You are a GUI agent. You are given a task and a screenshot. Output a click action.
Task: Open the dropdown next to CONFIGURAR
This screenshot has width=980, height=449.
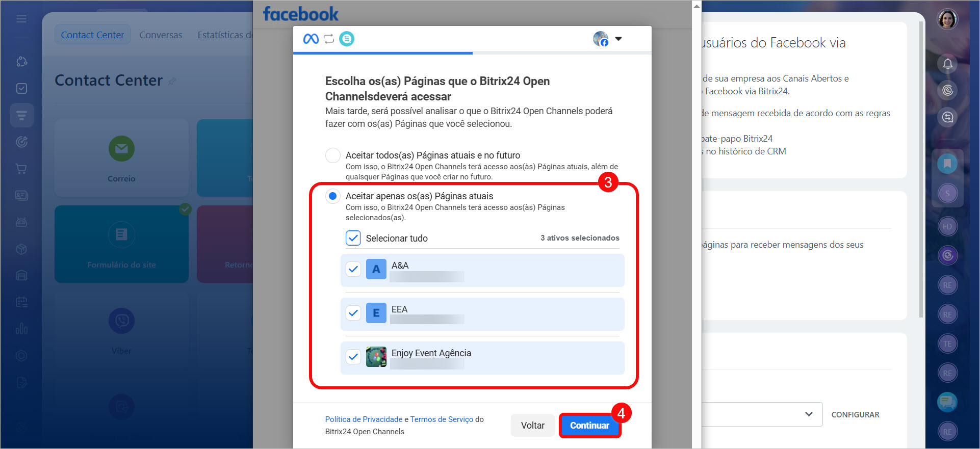coord(809,414)
